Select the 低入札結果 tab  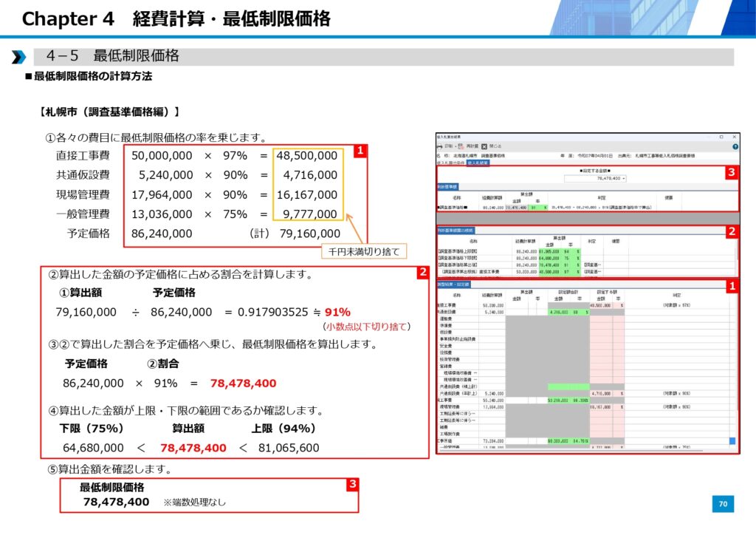[476, 163]
